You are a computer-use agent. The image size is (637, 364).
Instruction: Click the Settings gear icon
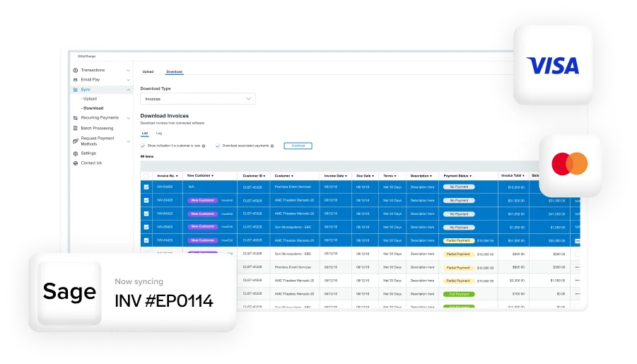[x=76, y=153]
